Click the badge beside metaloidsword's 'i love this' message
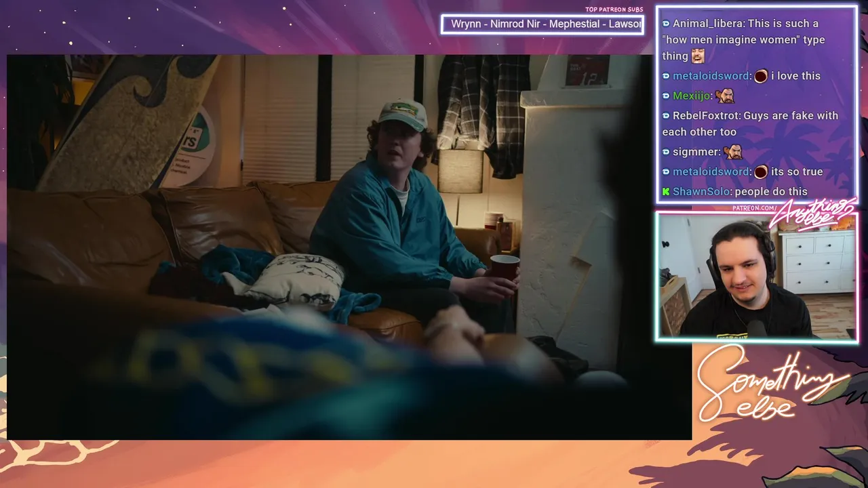Screen dimensions: 868x488 (x=666, y=76)
